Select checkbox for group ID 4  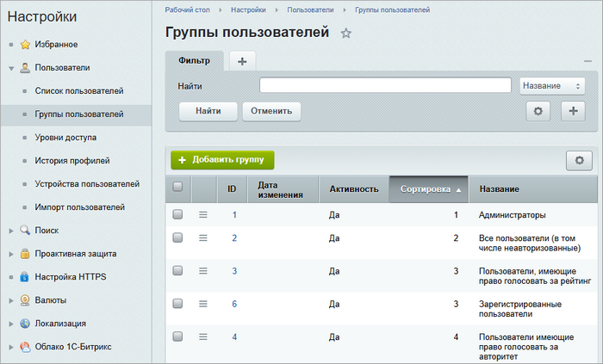tap(177, 336)
